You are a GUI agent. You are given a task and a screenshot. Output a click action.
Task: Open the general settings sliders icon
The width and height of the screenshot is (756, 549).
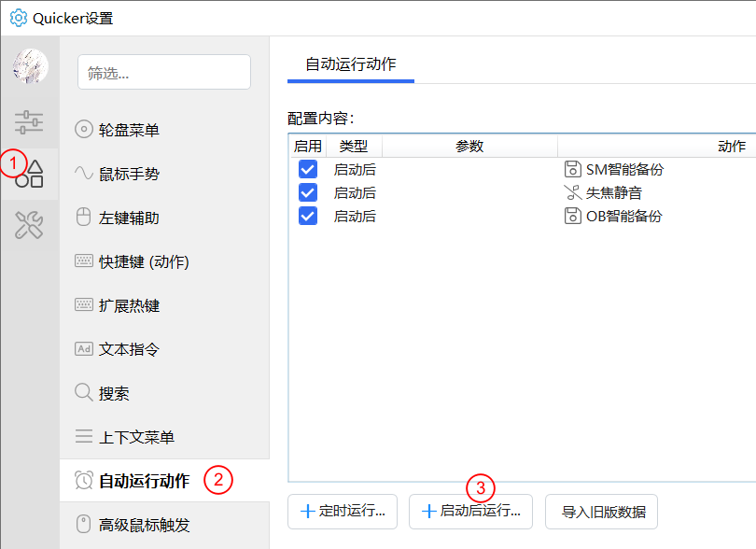pos(29,122)
